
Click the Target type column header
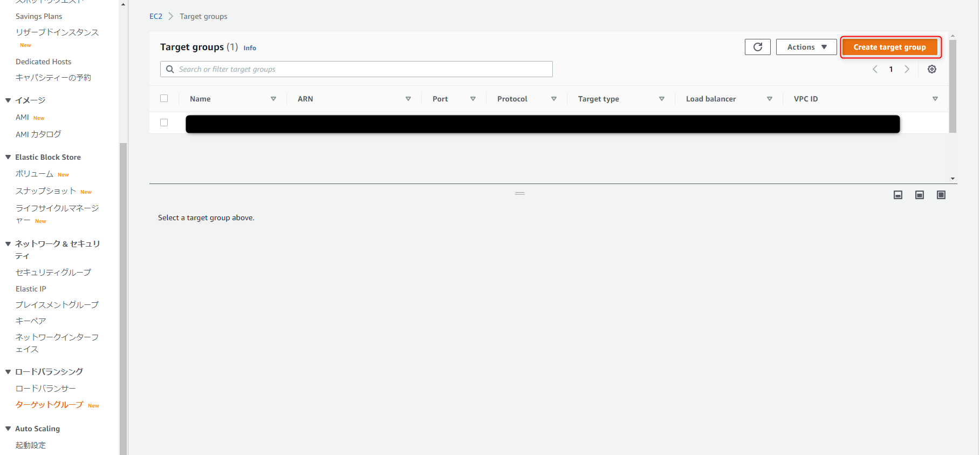[598, 99]
